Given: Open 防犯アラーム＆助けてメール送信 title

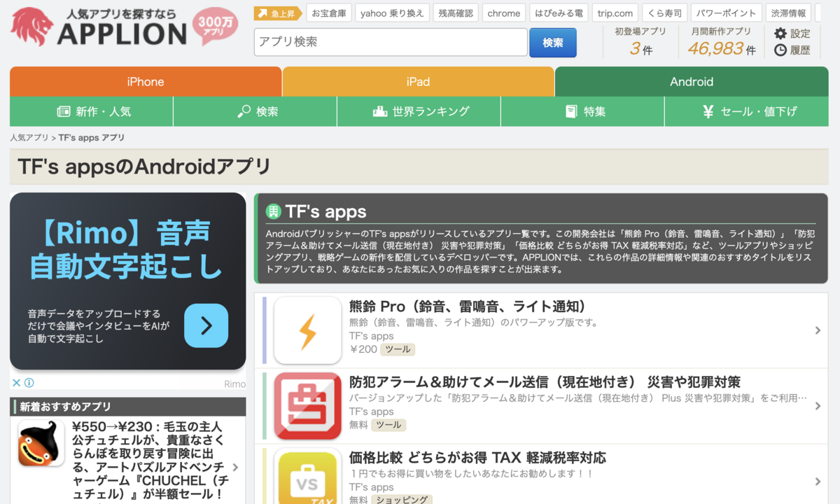Looking at the screenshot, I should click(545, 382).
